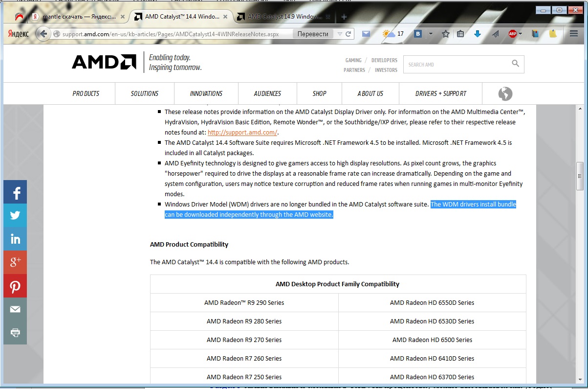Close the mantle скачать tab
Image resolution: width=588 pixels, height=389 pixels.
point(123,17)
